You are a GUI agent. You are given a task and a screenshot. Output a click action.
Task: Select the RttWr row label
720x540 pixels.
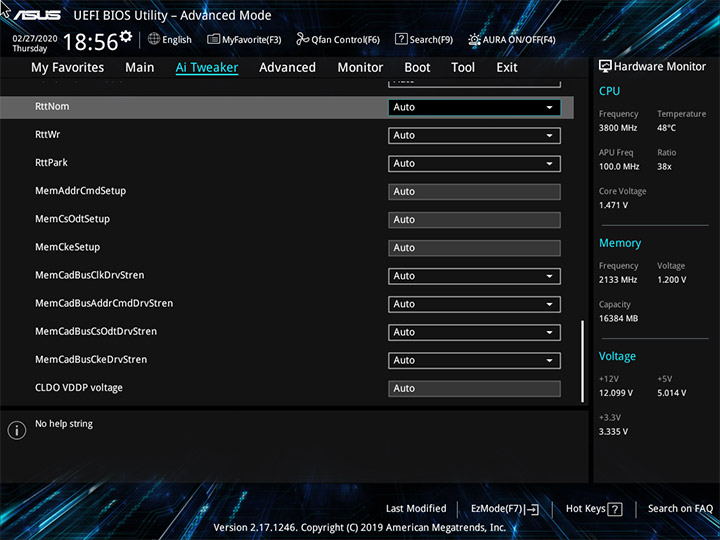pyautogui.click(x=47, y=135)
